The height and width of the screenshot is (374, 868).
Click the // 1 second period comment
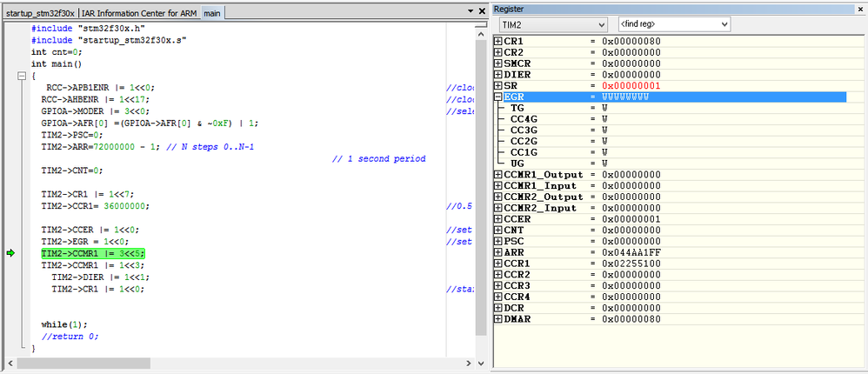click(379, 159)
